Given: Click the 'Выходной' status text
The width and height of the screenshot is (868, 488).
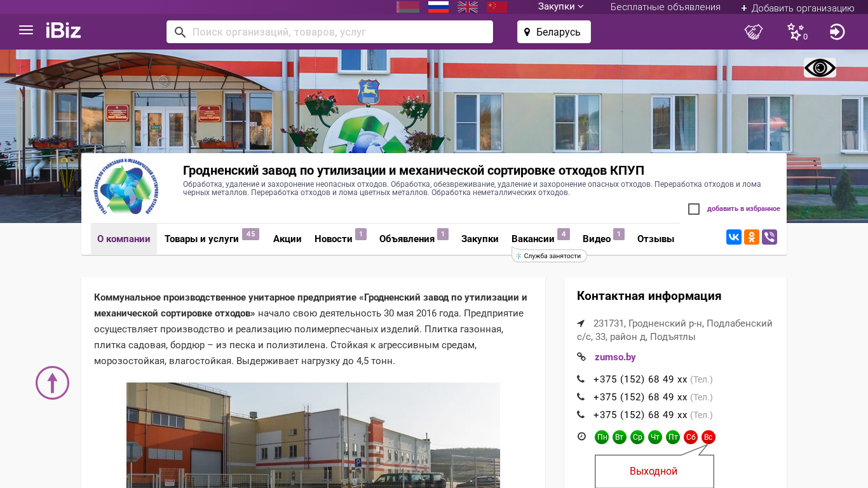Looking at the screenshot, I should click(x=653, y=471).
